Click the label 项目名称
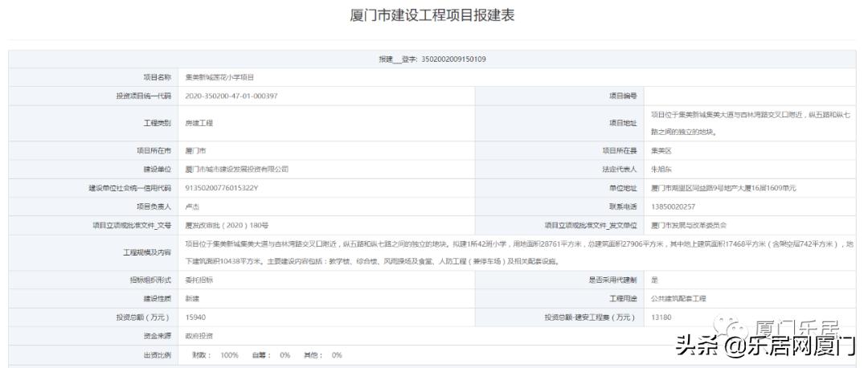The width and height of the screenshot is (868, 368). tap(158, 77)
